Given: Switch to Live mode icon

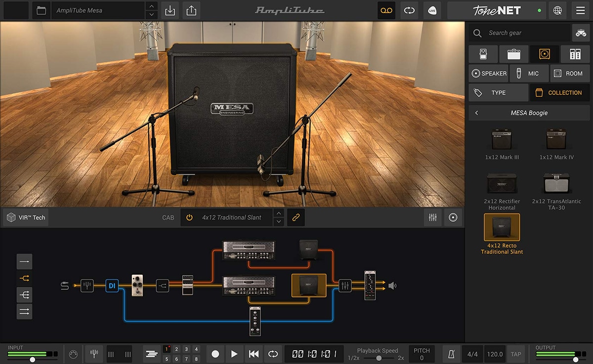Looking at the screenshot, I should coord(432,10).
